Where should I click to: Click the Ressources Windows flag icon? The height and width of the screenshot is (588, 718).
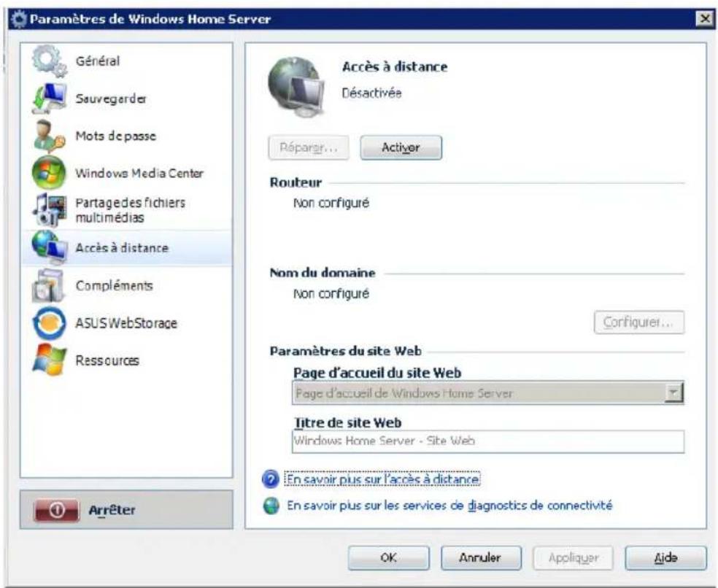(x=49, y=360)
